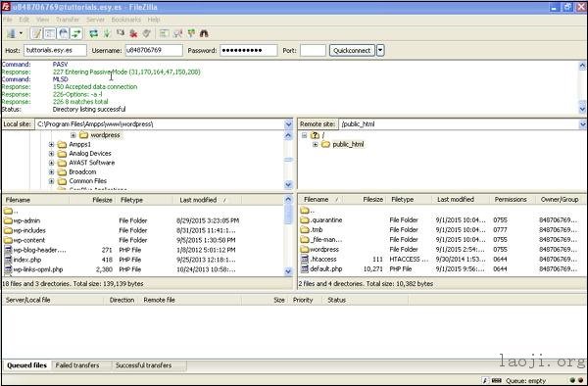Viewport: 588px width, 386px height.
Task: Click the binoculars search icon
Action: click(204, 33)
